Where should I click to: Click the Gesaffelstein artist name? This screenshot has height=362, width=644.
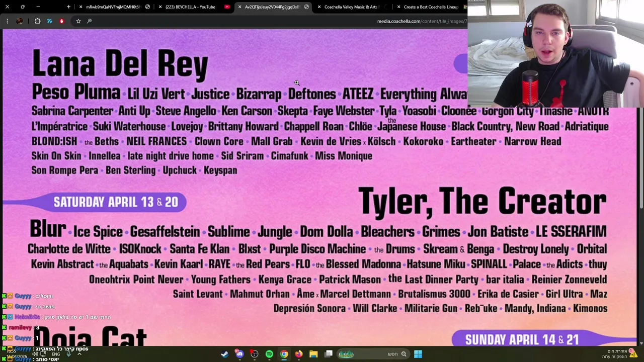pyautogui.click(x=165, y=232)
